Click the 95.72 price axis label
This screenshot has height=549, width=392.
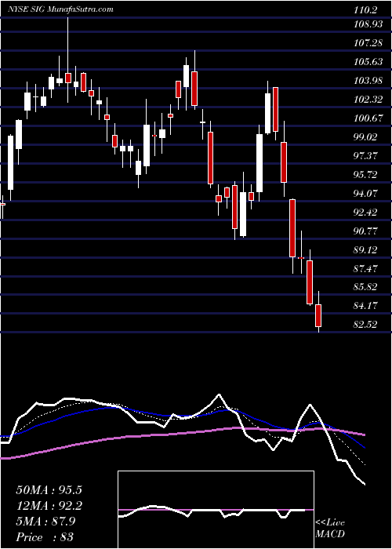tap(366, 175)
